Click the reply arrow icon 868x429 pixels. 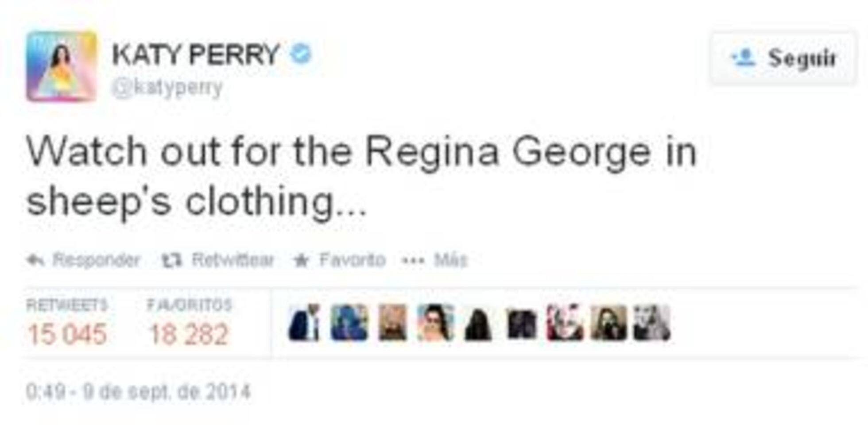(35, 260)
